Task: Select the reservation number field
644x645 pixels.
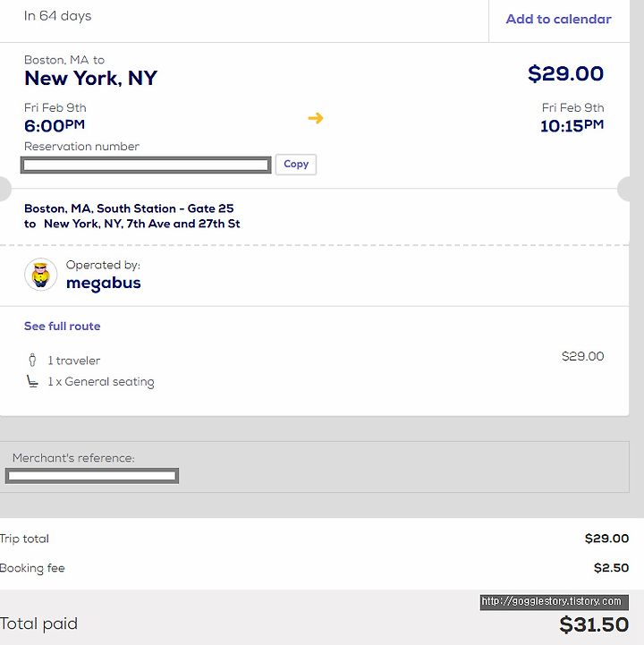Action: (146, 165)
